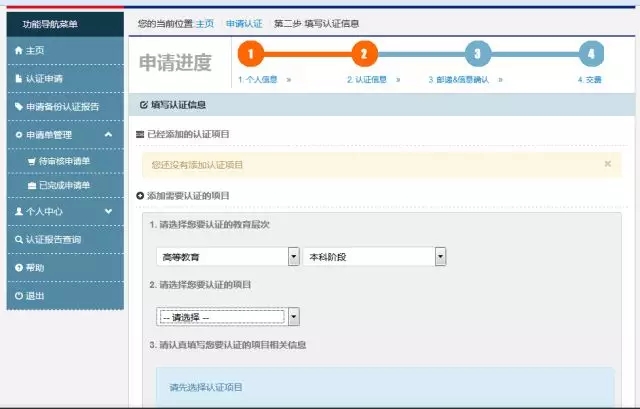Expand the 个人中心 menu using its chevron

(x=108, y=212)
